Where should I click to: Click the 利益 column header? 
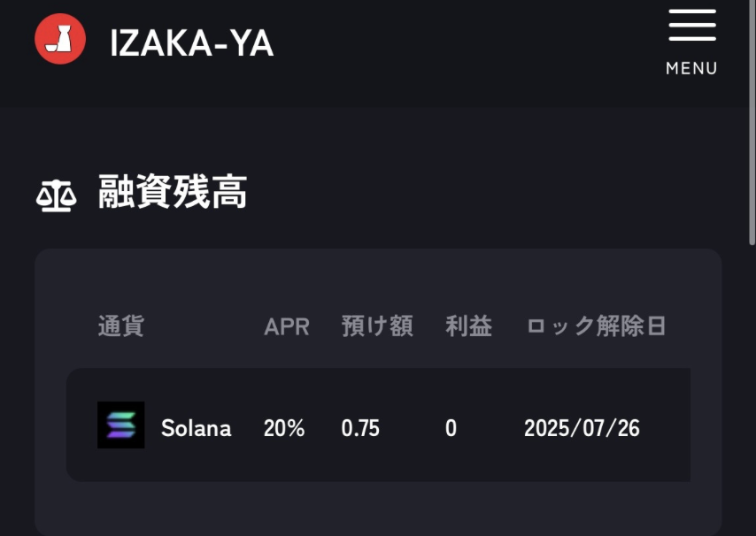468,326
